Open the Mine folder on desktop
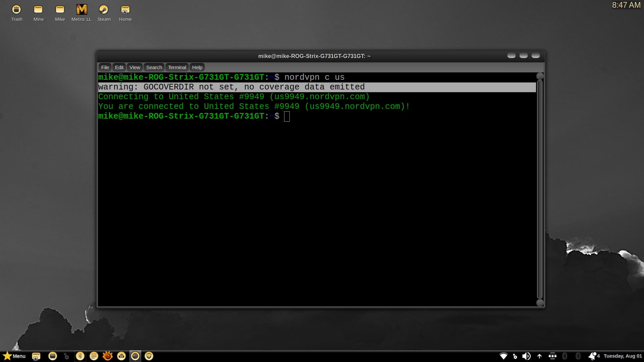Screen dimensions: 644x362 (x=38, y=13)
